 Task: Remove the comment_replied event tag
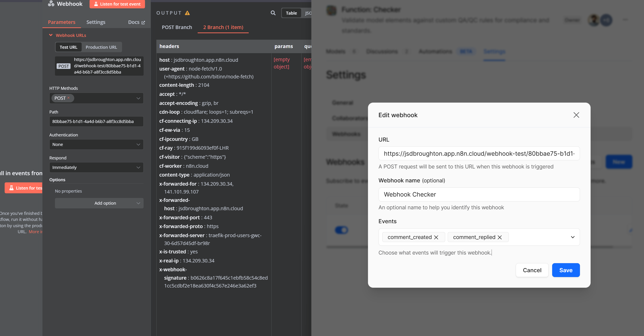point(499,237)
